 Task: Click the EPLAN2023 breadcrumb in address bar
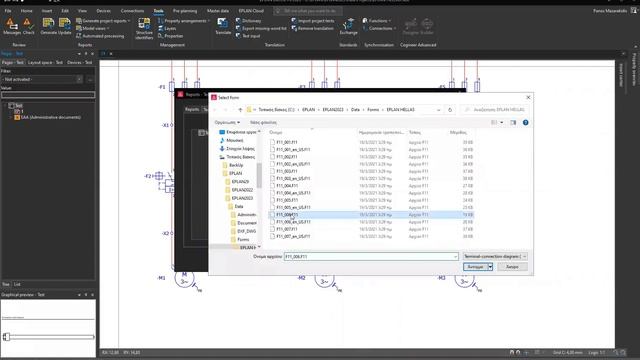(x=333, y=110)
